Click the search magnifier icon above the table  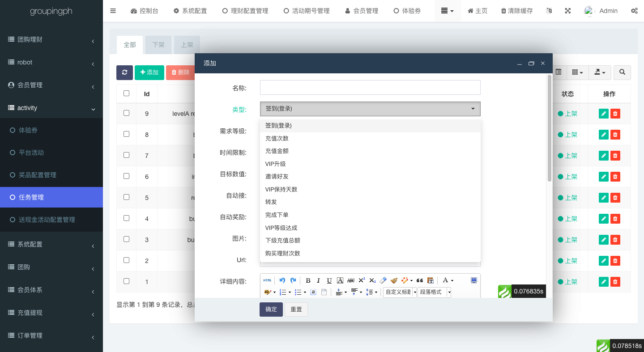[622, 72]
